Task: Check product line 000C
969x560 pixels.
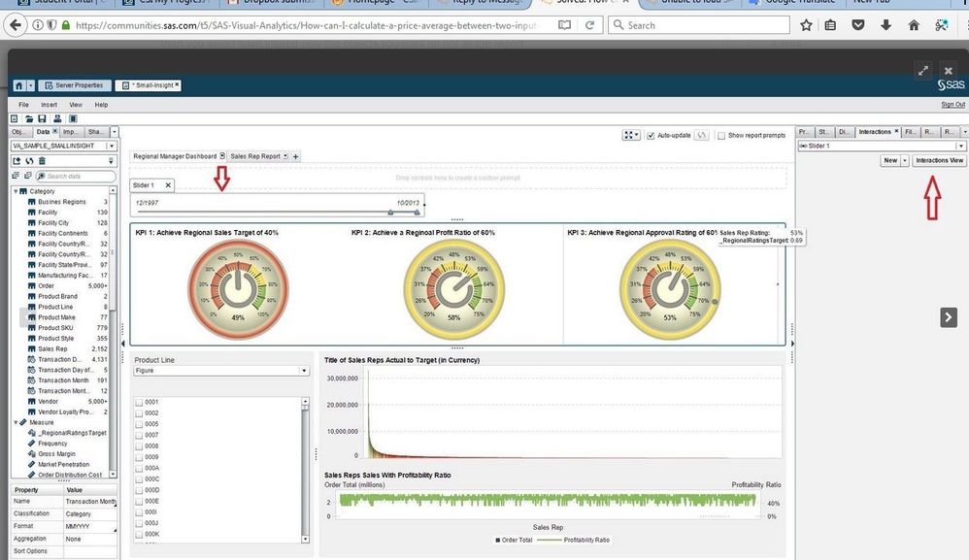Action: (139, 479)
